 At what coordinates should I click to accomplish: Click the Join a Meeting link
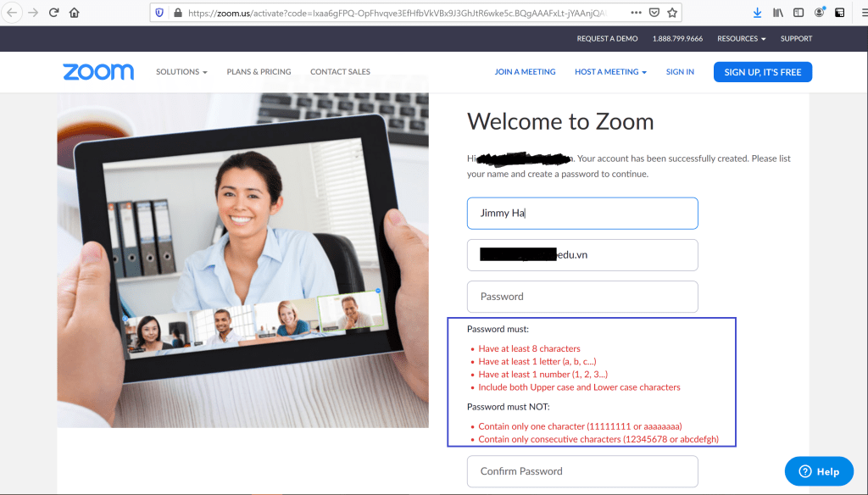click(525, 72)
